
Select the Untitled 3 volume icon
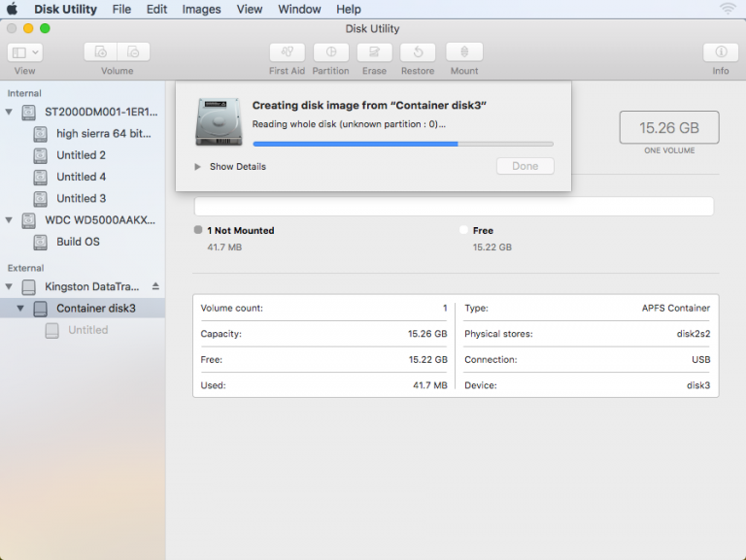tap(41, 199)
